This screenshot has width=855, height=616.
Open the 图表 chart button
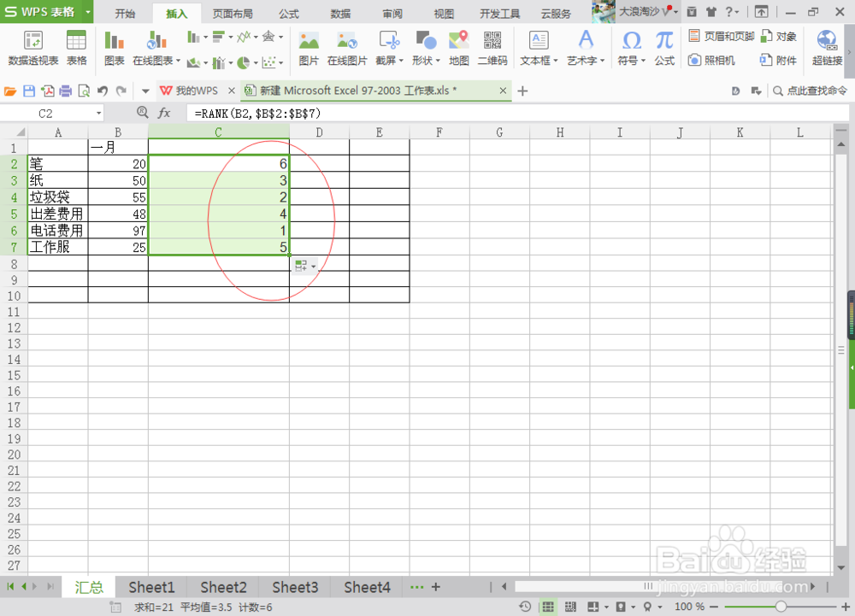point(114,49)
